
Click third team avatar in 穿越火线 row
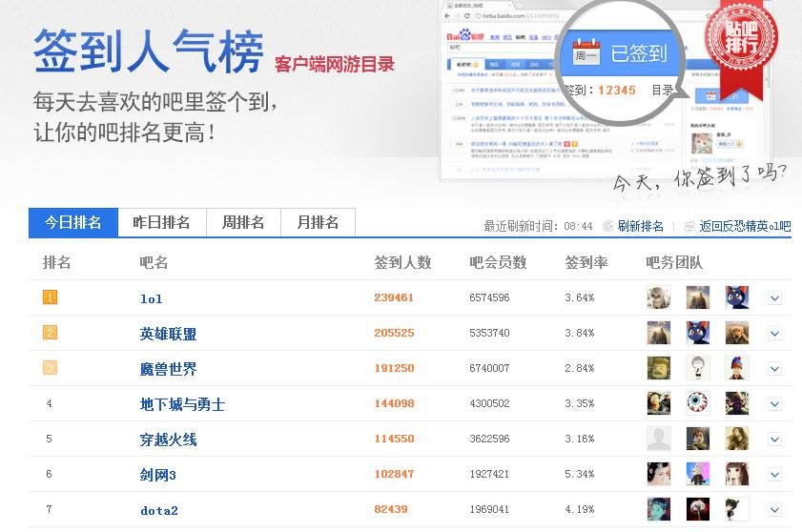(x=737, y=439)
